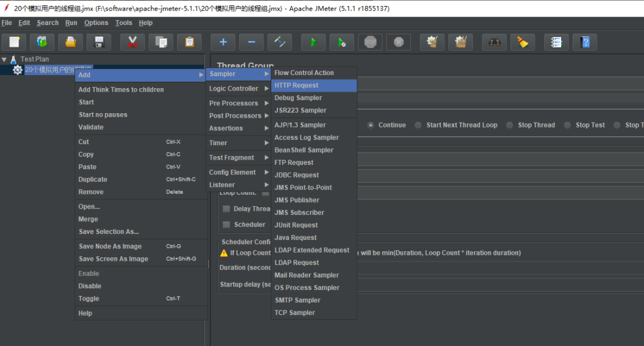Open the Edit menu

[24, 23]
